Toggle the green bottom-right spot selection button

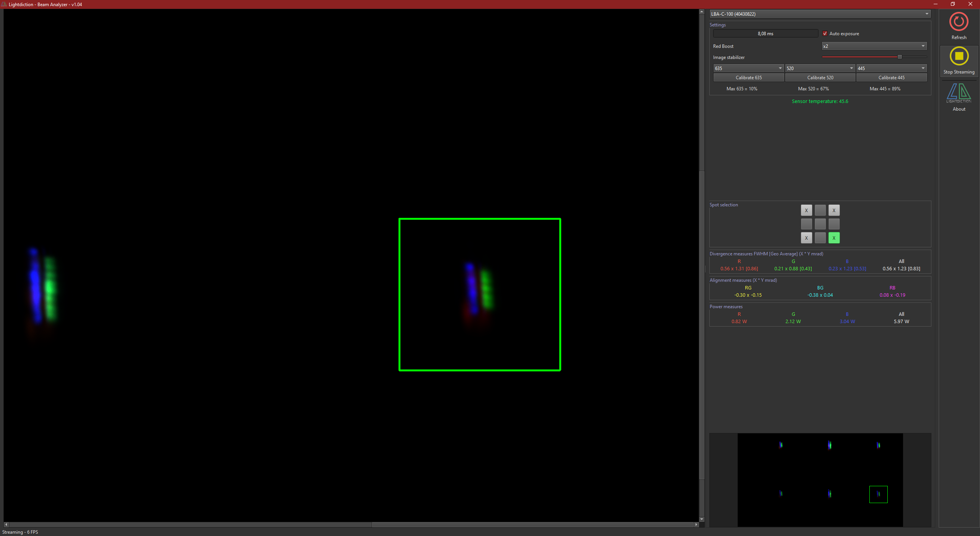(834, 238)
